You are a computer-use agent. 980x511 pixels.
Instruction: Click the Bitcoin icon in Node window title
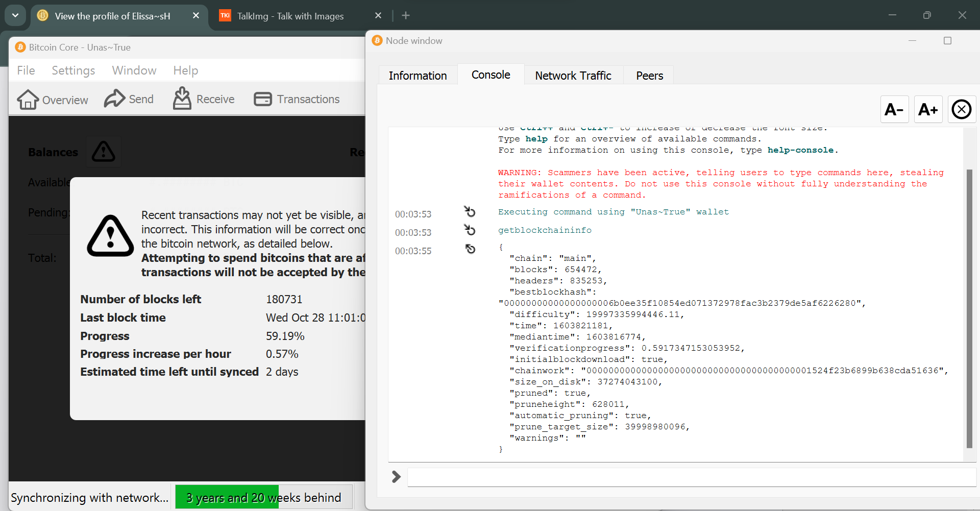377,40
